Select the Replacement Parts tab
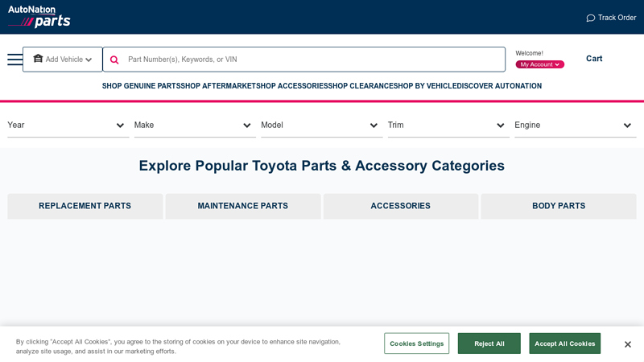The width and height of the screenshot is (644, 362). tap(85, 206)
